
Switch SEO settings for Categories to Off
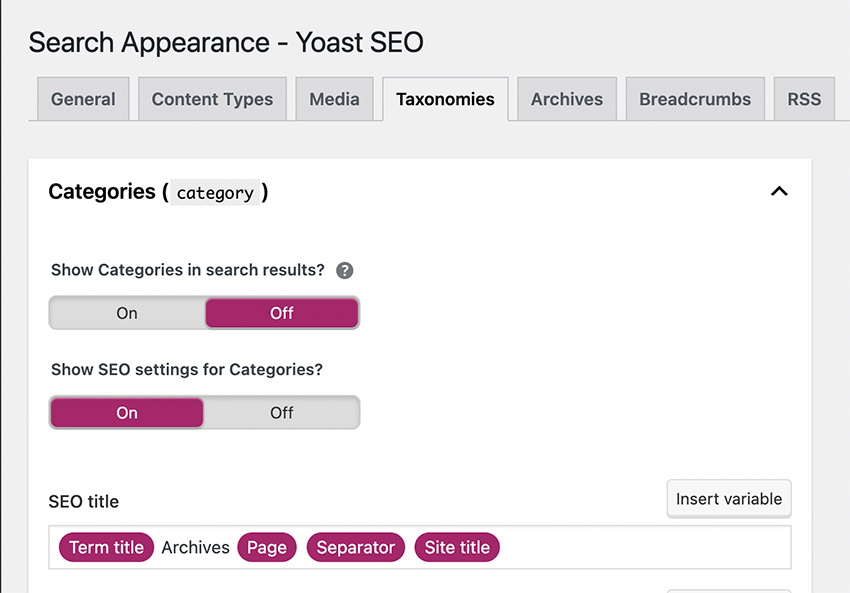tap(282, 412)
